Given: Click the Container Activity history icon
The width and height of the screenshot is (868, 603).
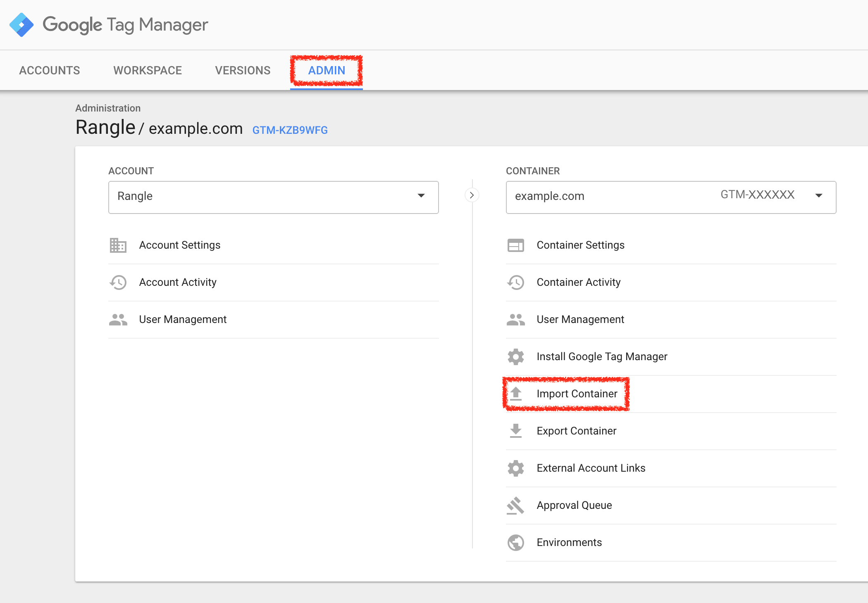Looking at the screenshot, I should click(x=516, y=283).
